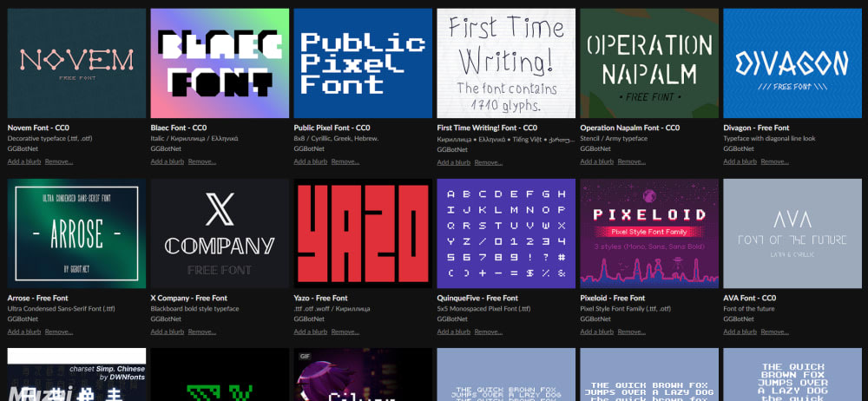The width and height of the screenshot is (868, 401).
Task: Click the 'Arrose - Free Font' title
Action: tap(37, 298)
